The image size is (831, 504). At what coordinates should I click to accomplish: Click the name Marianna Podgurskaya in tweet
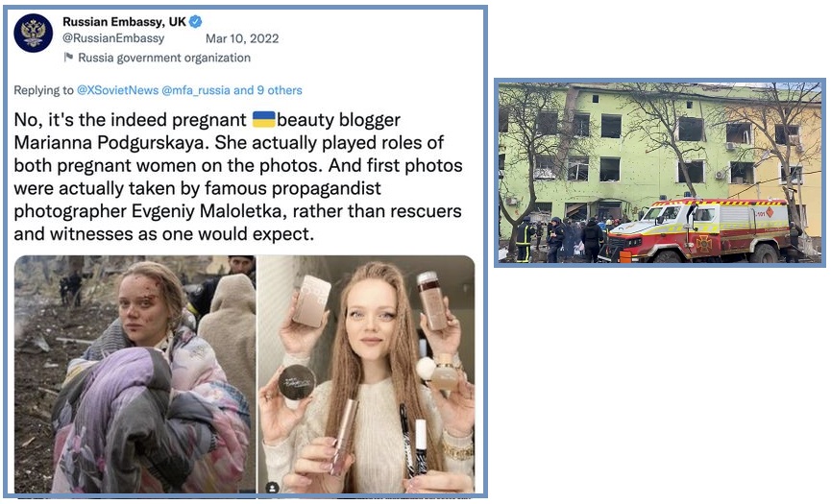click(111, 142)
